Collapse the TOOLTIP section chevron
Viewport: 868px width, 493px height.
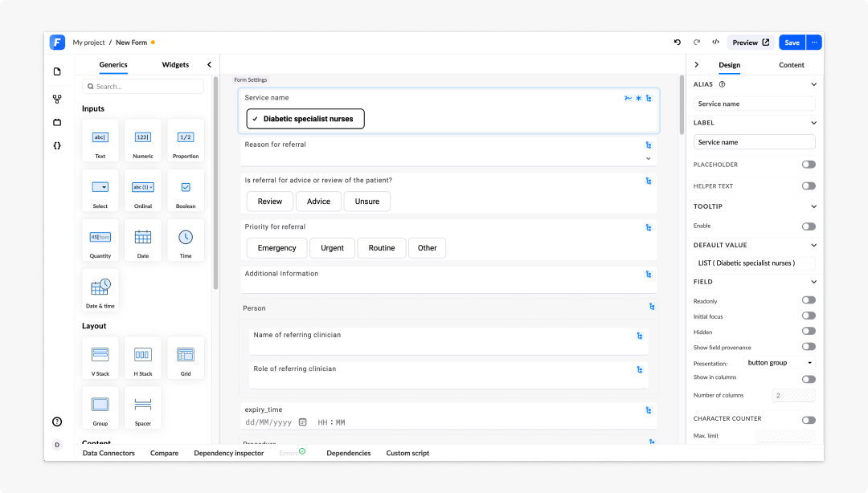pos(813,206)
